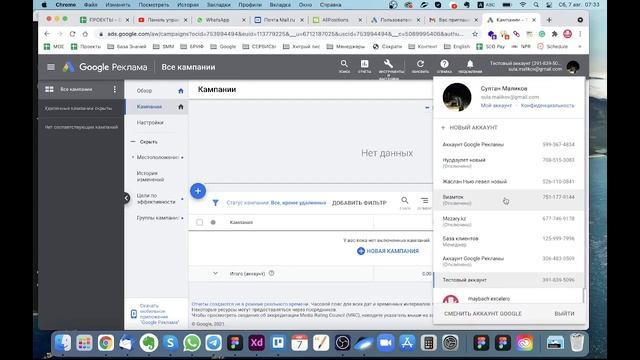Click the account list scrollbar in the dropdown

[584, 296]
